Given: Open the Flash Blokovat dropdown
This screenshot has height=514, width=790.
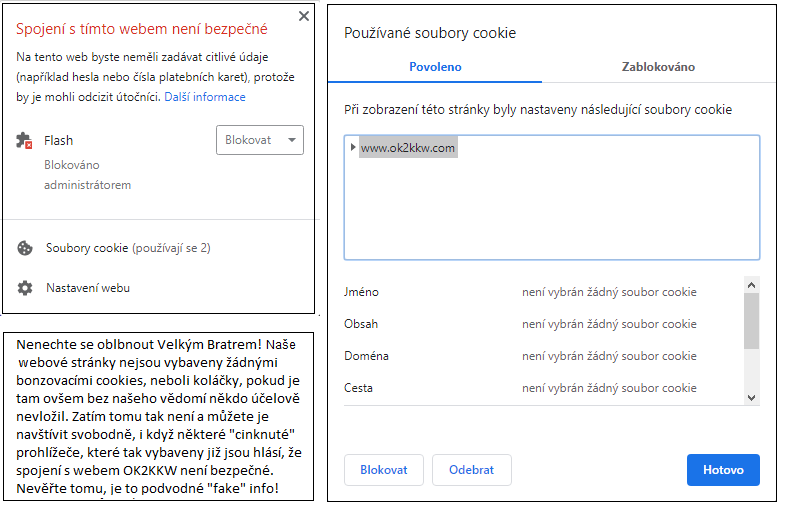Looking at the screenshot, I should click(260, 140).
